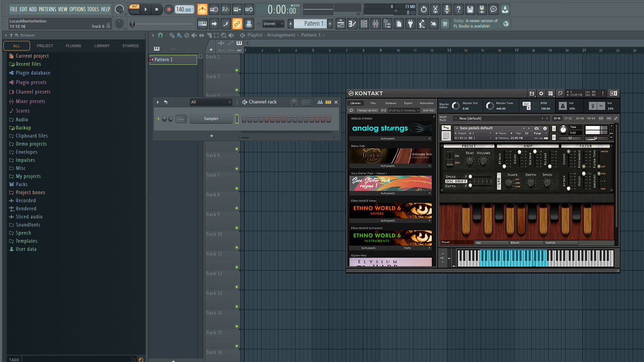Toggle Playlist snap magnet icon
The height and width of the screenshot is (362, 644).
pyautogui.click(x=160, y=35)
